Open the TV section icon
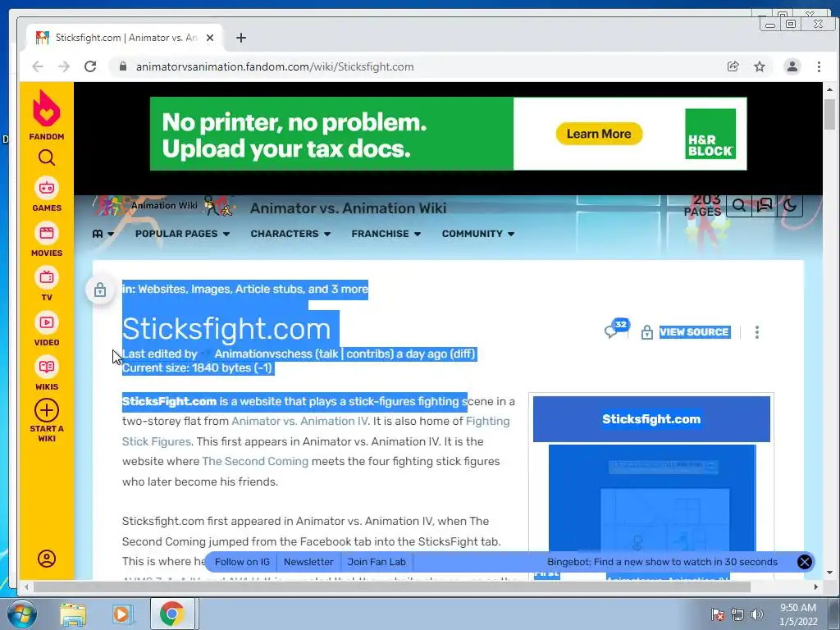Image resolution: width=840 pixels, height=630 pixels. pos(47,277)
